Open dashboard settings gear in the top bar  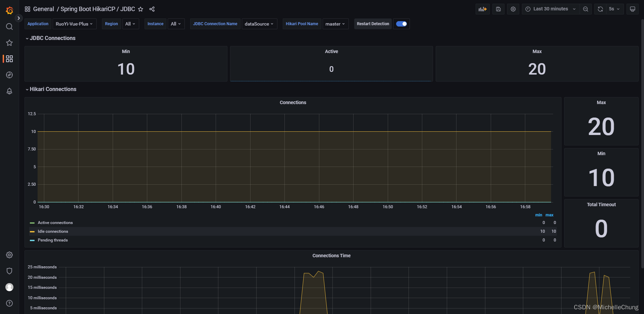(x=513, y=9)
